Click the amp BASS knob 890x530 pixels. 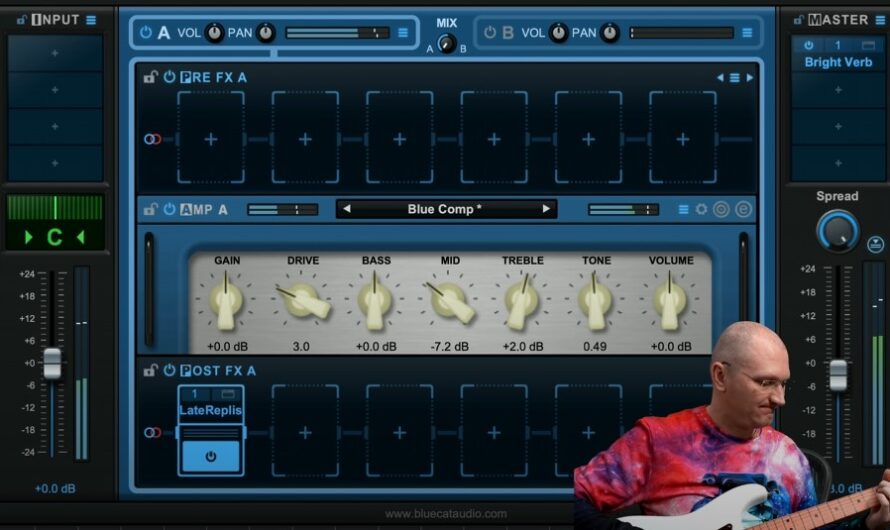coord(375,302)
